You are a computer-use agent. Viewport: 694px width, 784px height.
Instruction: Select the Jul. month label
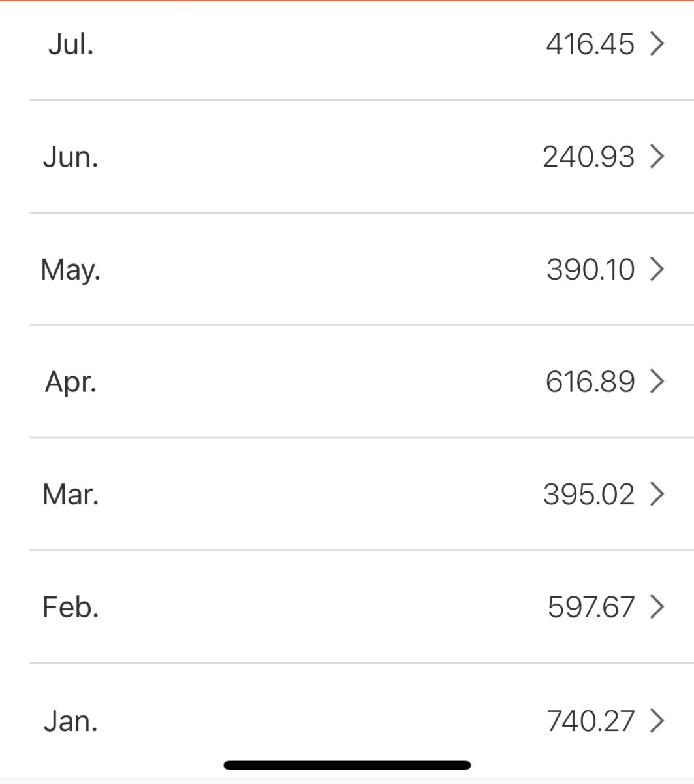71,44
